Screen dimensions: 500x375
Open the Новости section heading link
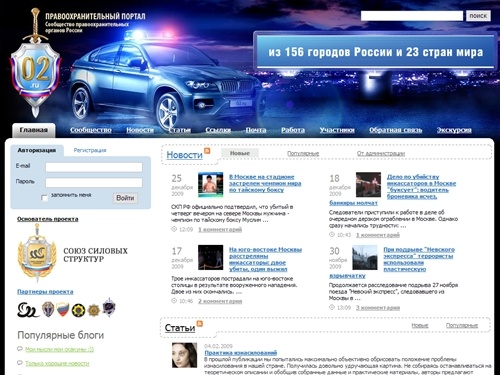click(x=184, y=155)
